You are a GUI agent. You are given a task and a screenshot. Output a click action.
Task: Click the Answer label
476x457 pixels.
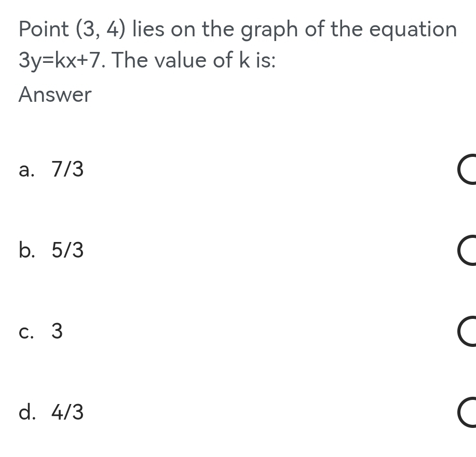pos(55,95)
